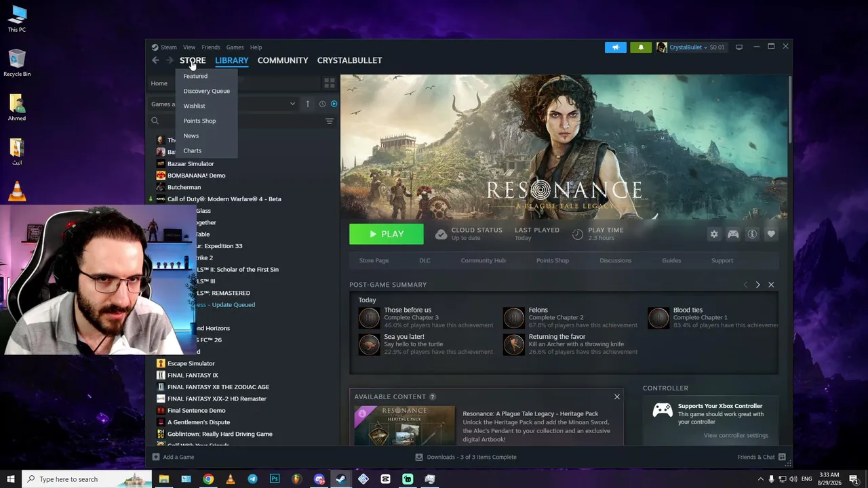This screenshot has height=488, width=868.
Task: Open the Friends menu
Action: pos(211,47)
